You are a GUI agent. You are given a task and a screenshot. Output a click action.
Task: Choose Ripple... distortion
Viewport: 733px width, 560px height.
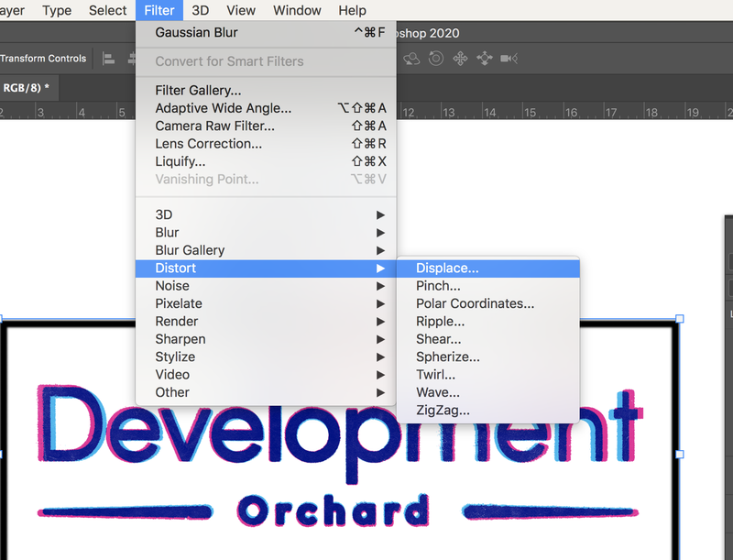488,321
